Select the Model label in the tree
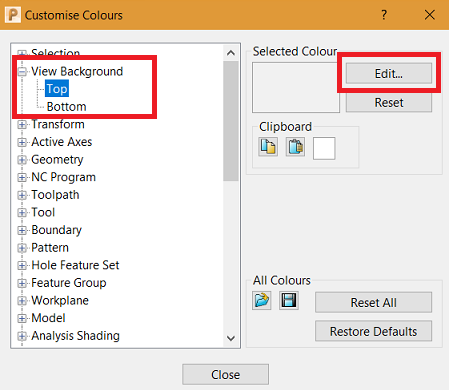Image resolution: width=449 pixels, height=390 pixels. [48, 318]
